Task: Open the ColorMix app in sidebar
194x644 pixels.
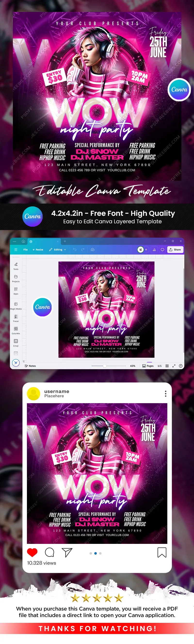Action: click(x=16, y=330)
